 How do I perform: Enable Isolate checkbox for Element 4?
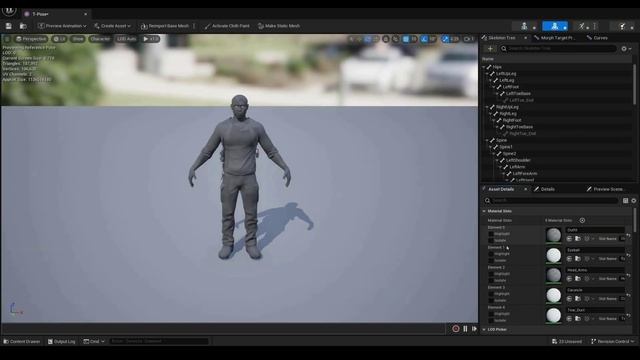[x=491, y=320]
